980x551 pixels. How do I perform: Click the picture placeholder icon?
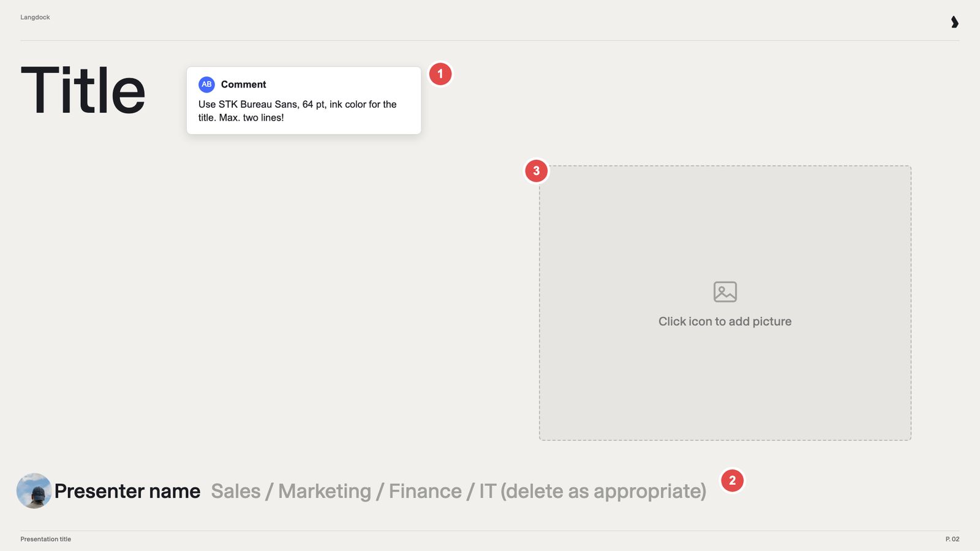[725, 292]
